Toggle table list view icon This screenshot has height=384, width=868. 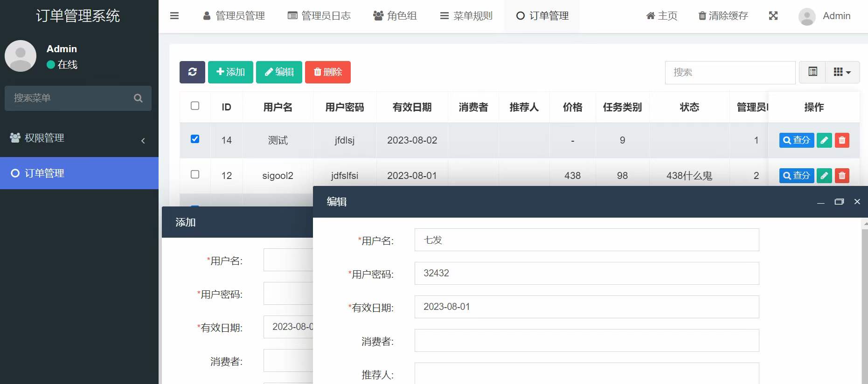click(812, 72)
